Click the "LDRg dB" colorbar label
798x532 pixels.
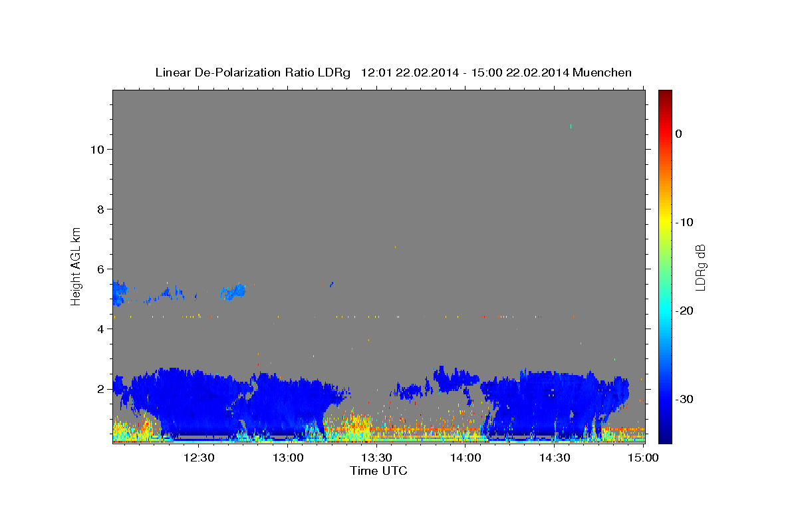pos(700,267)
